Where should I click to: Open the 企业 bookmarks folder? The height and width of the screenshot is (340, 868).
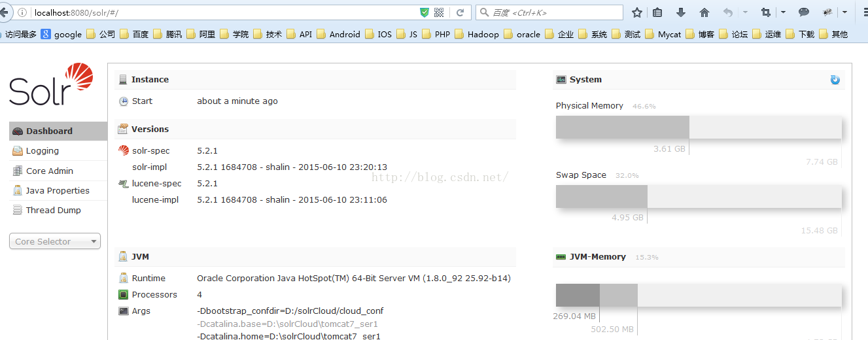(x=559, y=35)
